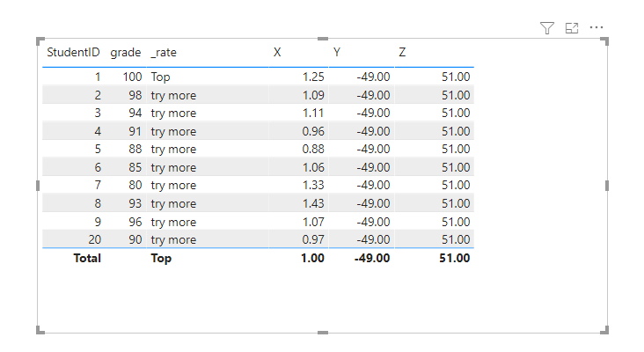The image size is (644, 352).
Task: Select try more for student 9
Action: tap(173, 223)
